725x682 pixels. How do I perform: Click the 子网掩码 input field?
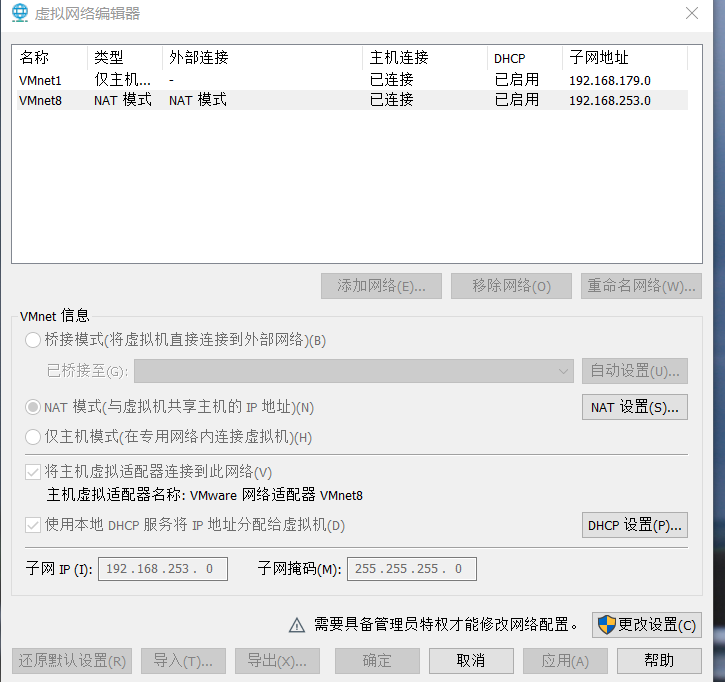tap(412, 569)
